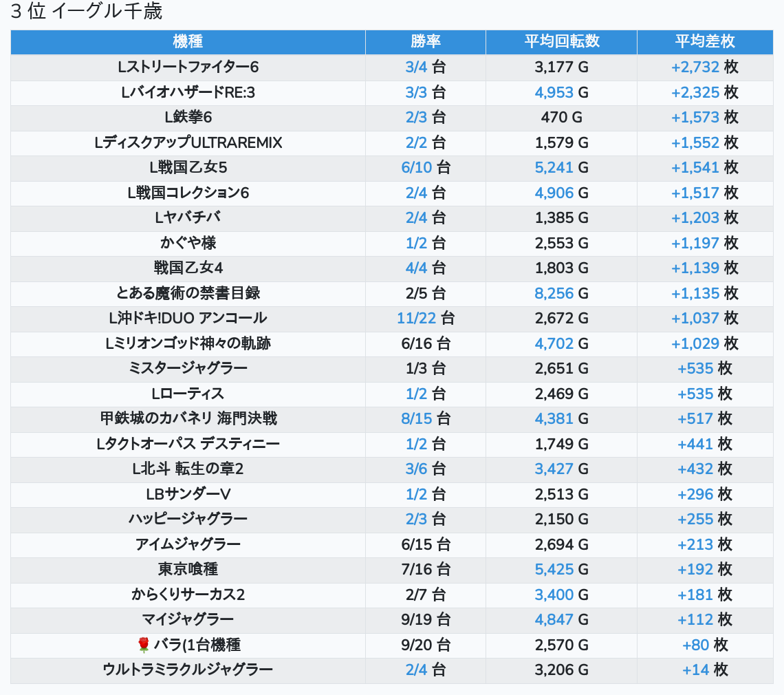Select the average difference +2,325 枚

click(705, 93)
